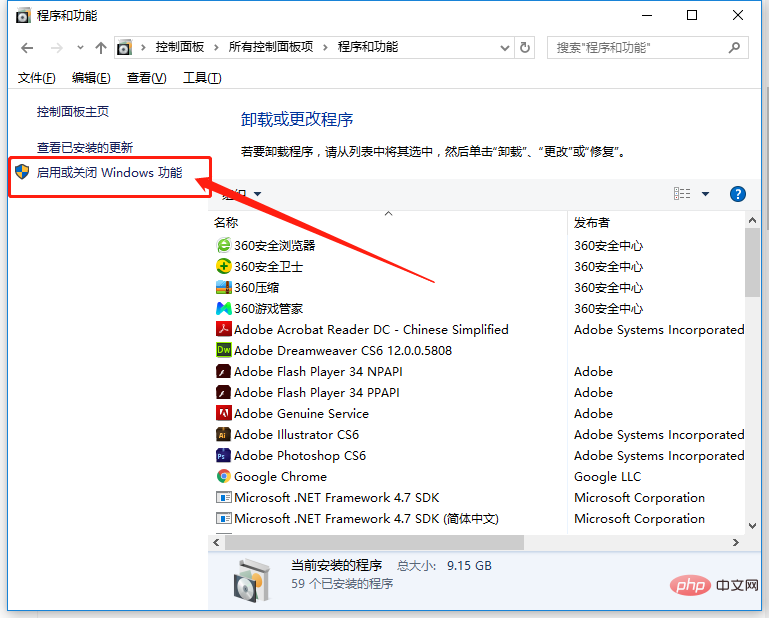Click the vertical scrollbar up arrow
The height and width of the screenshot is (618, 769).
(x=752, y=221)
